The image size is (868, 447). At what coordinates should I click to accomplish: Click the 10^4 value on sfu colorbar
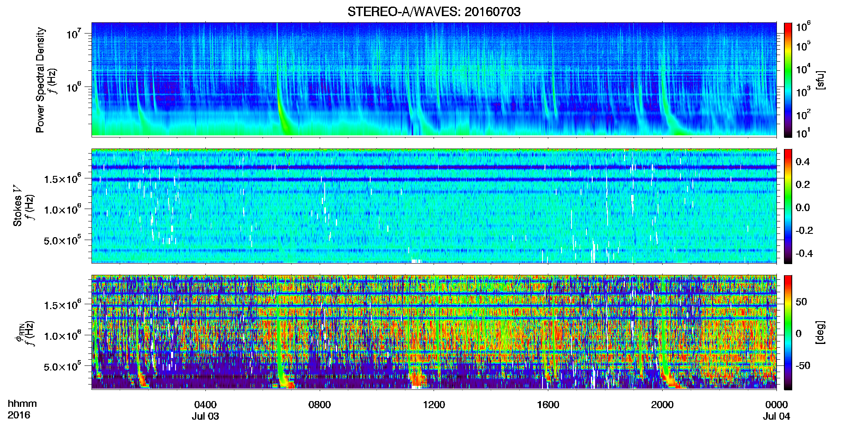coord(803,69)
